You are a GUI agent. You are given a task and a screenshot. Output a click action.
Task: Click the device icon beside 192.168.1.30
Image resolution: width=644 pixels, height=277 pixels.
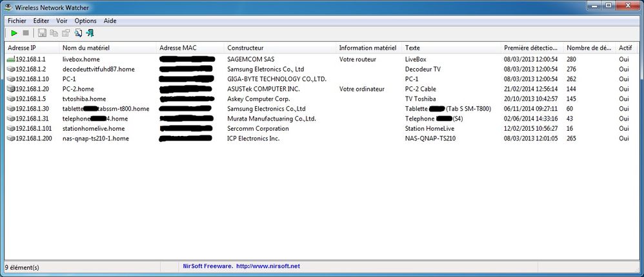coord(11,109)
